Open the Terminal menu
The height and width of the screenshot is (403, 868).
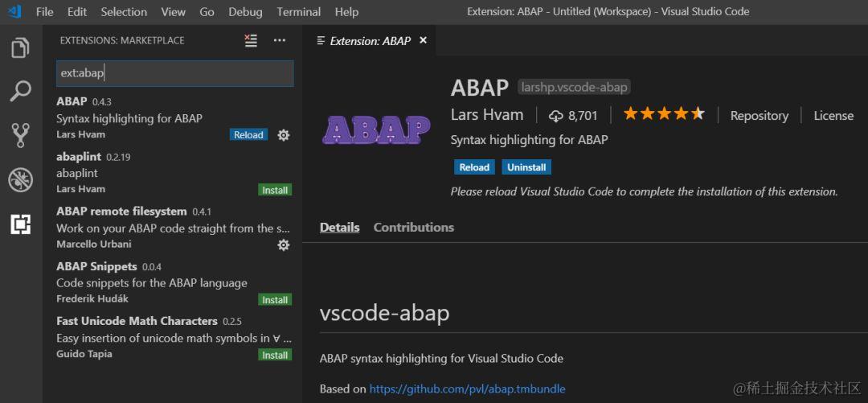pyautogui.click(x=299, y=11)
